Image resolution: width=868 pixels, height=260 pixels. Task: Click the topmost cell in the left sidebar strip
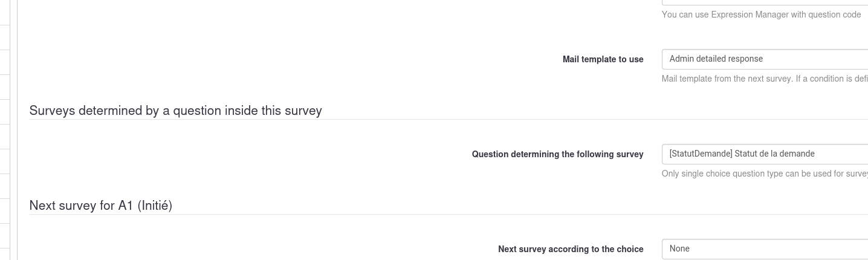(x=5, y=12)
